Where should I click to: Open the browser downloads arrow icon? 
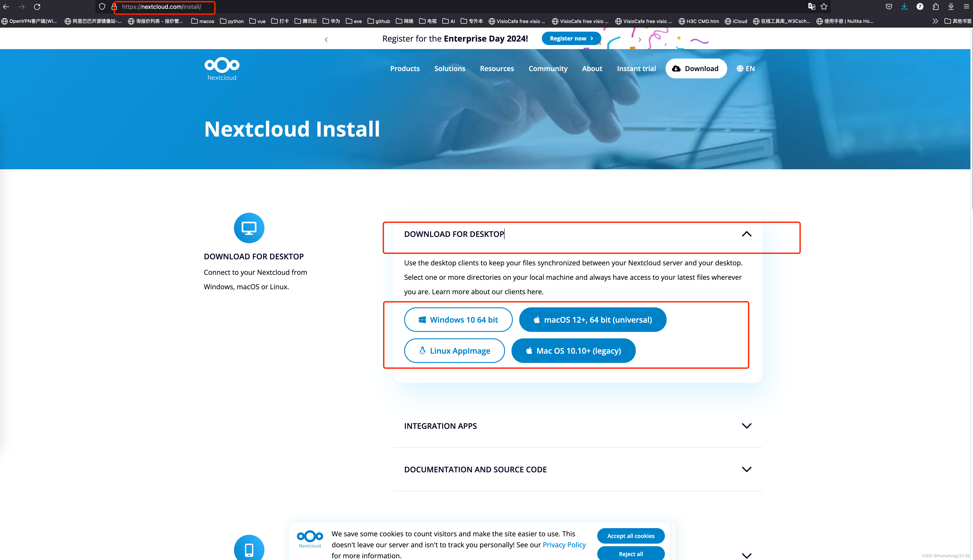[904, 6]
